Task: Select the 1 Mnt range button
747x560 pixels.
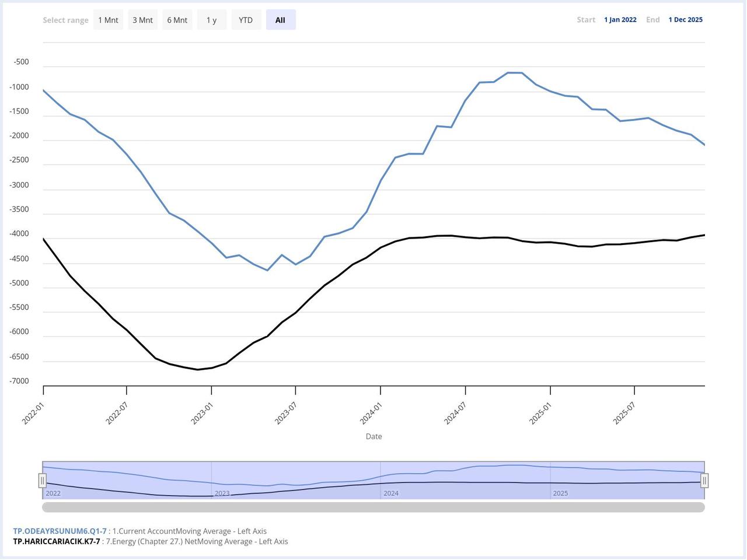Action: (x=108, y=19)
